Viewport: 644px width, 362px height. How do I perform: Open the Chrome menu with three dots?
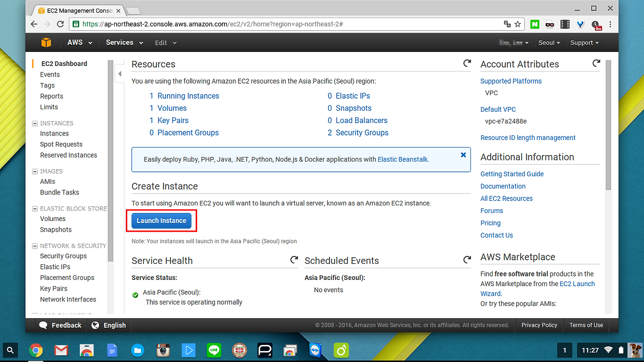(x=611, y=24)
